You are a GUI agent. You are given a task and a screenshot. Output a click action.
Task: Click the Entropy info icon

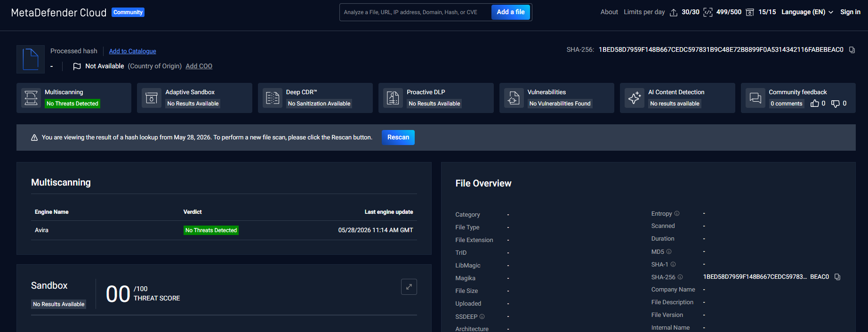(677, 214)
